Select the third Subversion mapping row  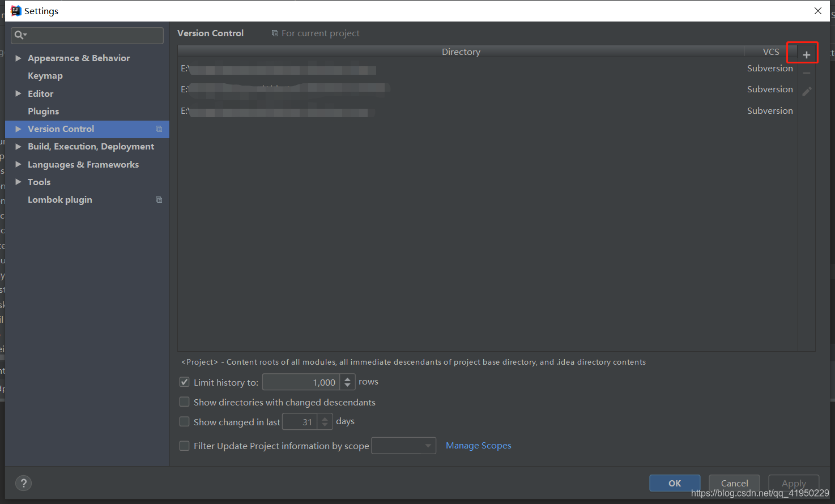488,111
